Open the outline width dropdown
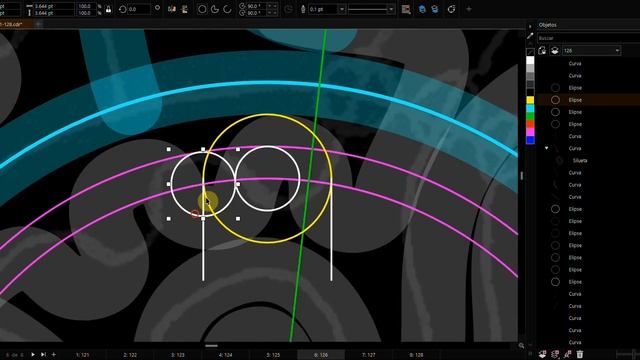 342,9
